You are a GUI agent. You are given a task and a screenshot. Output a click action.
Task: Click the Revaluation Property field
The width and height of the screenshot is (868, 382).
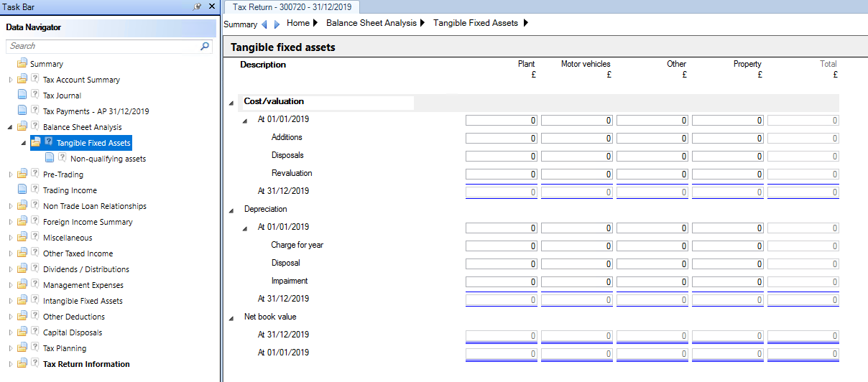coord(728,174)
